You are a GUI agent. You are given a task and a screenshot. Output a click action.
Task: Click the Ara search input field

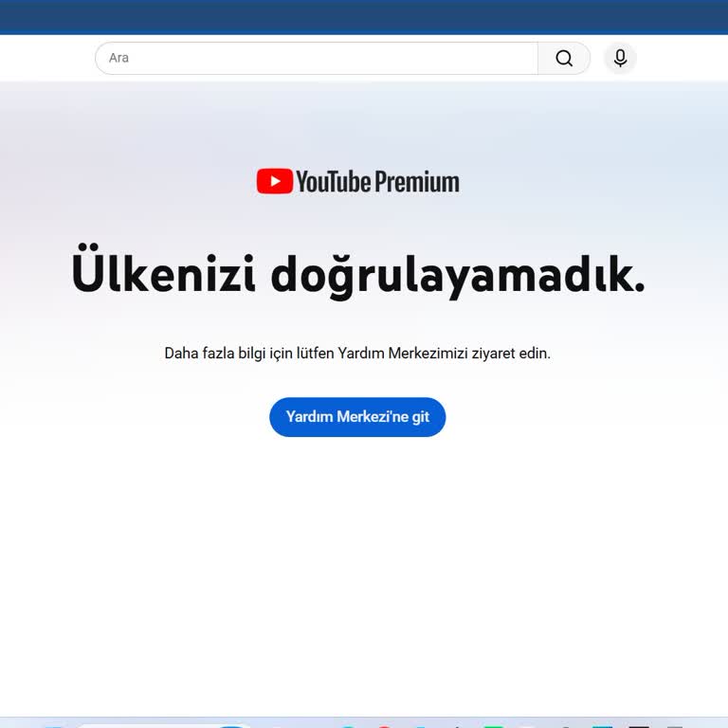pos(317,58)
